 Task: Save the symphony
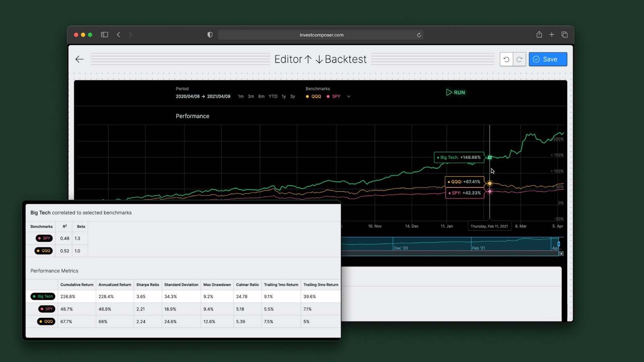(548, 59)
